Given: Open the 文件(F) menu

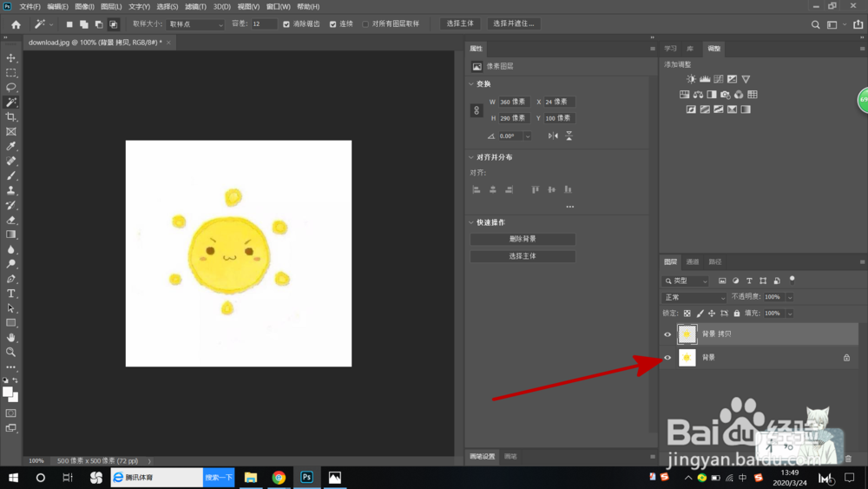Looking at the screenshot, I should [x=30, y=7].
